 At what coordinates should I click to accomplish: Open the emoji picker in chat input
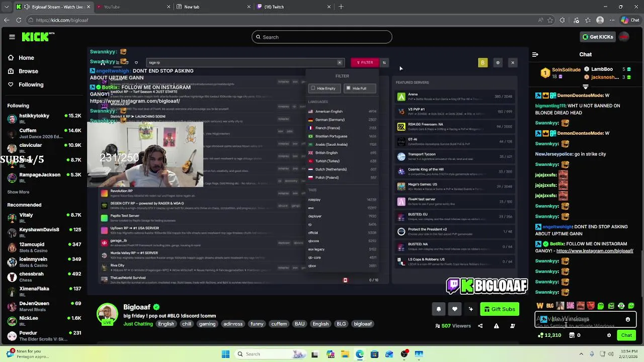tap(627, 319)
